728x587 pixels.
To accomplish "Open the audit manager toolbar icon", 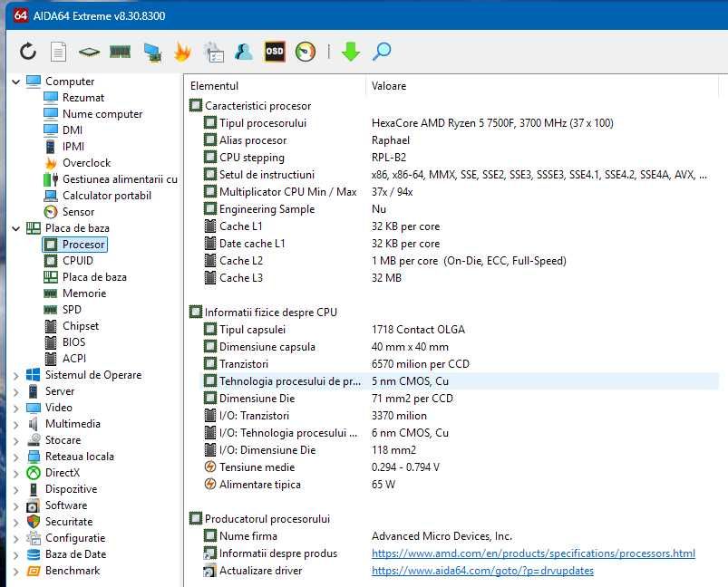I will click(214, 52).
